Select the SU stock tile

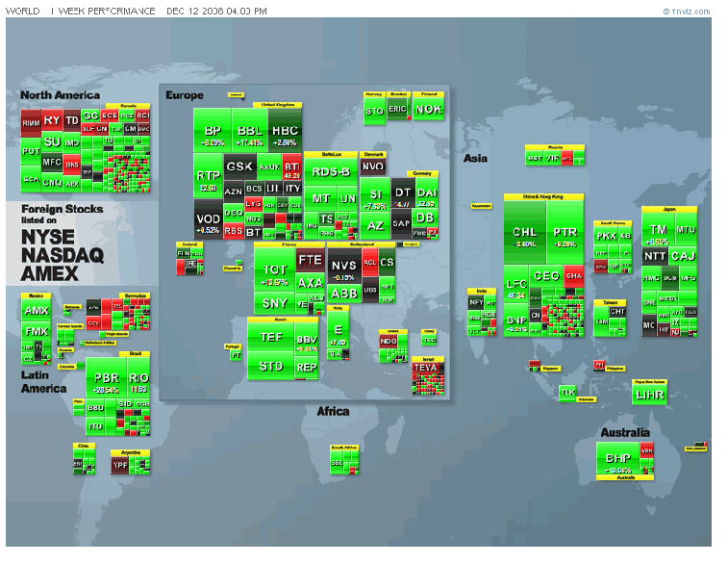[x=52, y=142]
